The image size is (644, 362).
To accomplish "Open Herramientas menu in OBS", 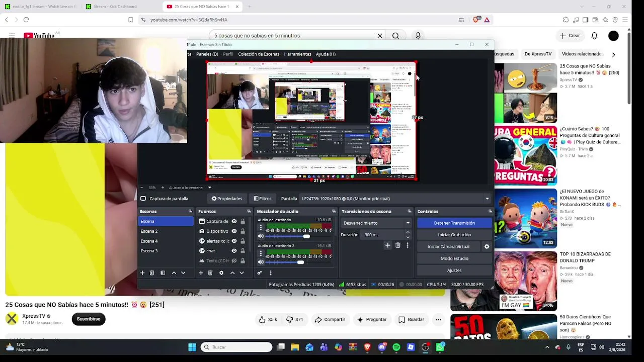I will (x=297, y=54).
